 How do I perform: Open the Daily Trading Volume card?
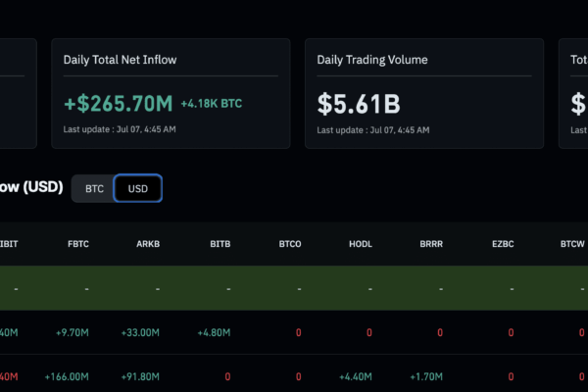(424, 93)
